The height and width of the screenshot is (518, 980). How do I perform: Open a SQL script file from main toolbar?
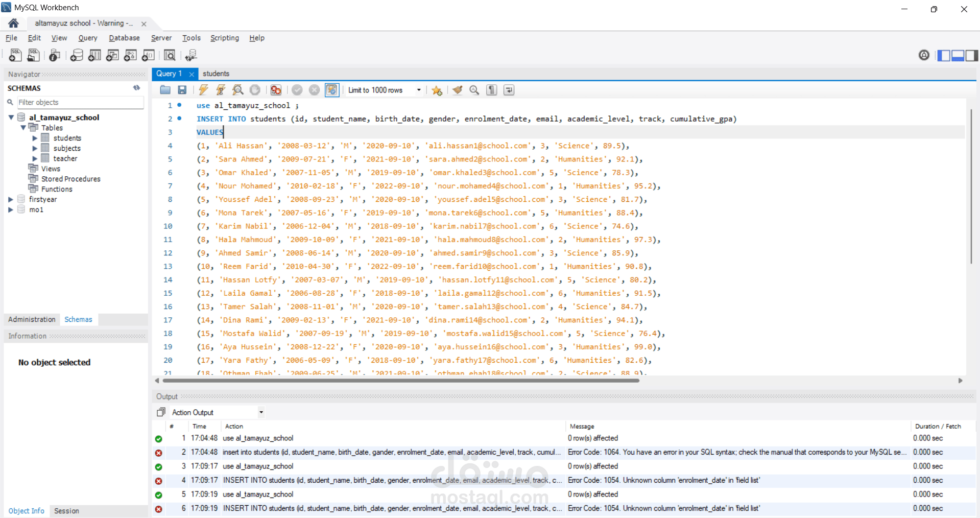pyautogui.click(x=34, y=55)
